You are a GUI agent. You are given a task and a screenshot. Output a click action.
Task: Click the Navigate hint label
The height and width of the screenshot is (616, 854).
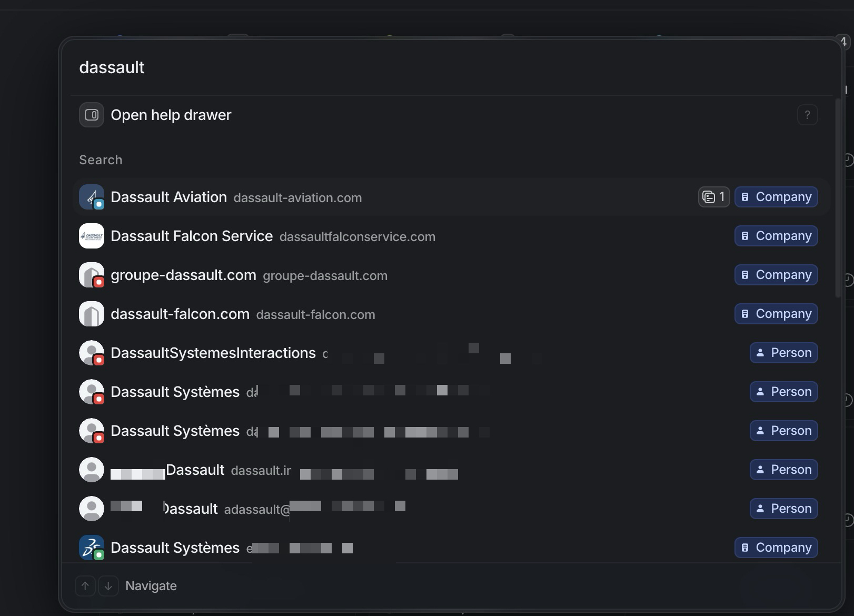[x=151, y=586]
